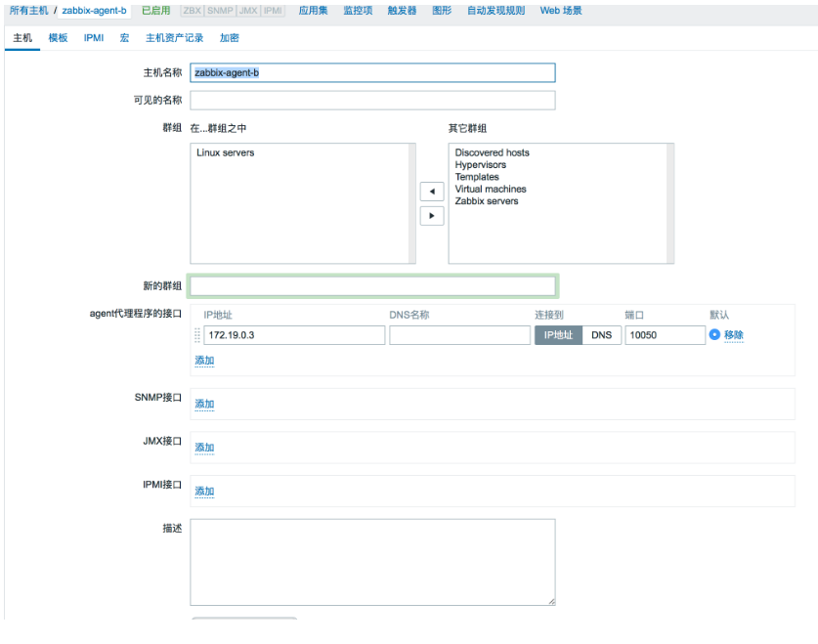Viewport: 818px width, 644px height.
Task: Click 添加 for JMX接口
Action: click(204, 448)
